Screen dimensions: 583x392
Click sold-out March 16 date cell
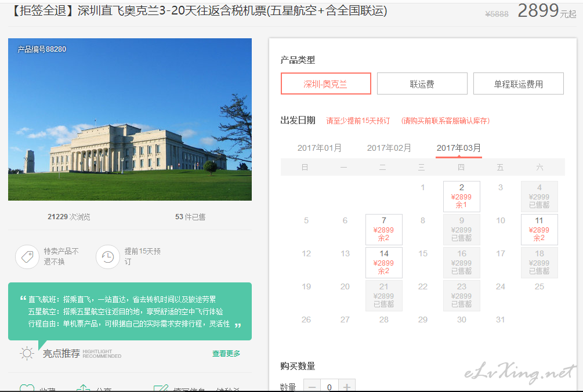point(461,262)
